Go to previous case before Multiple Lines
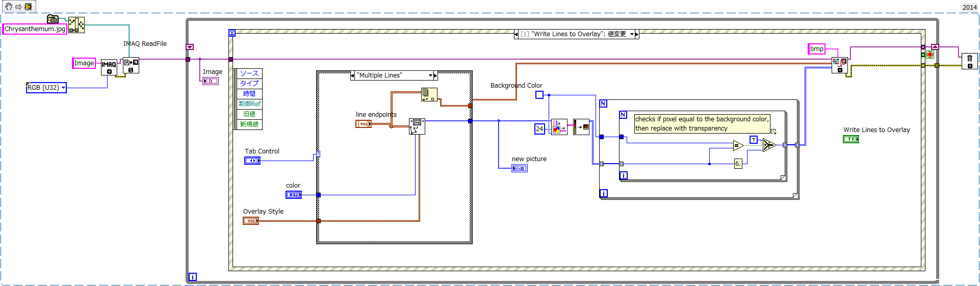This screenshot has width=980, height=286. 353,75
